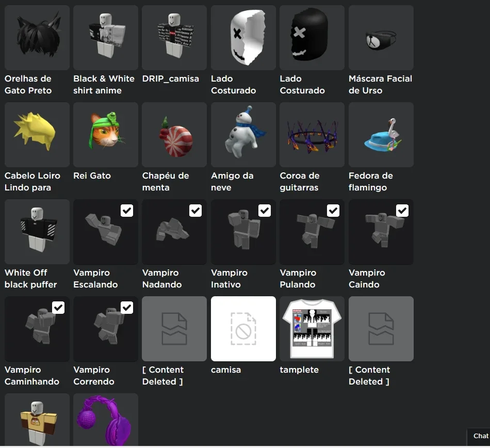Click the Chapéu de menta label
The image size is (490, 448).
(166, 182)
